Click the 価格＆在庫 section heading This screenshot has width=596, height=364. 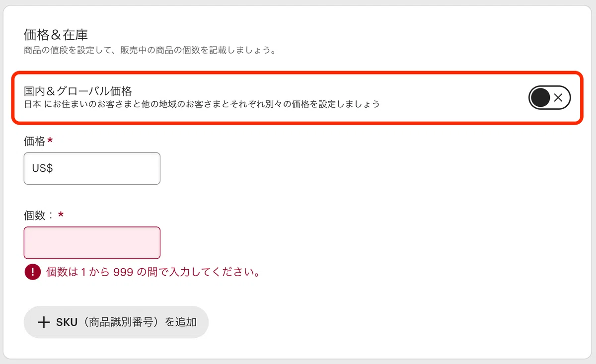(56, 34)
